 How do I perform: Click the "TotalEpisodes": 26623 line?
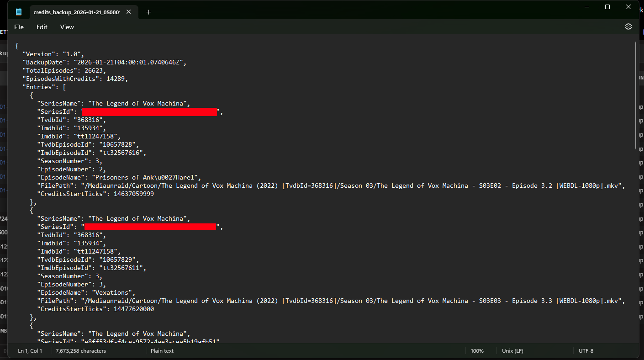[x=64, y=70]
